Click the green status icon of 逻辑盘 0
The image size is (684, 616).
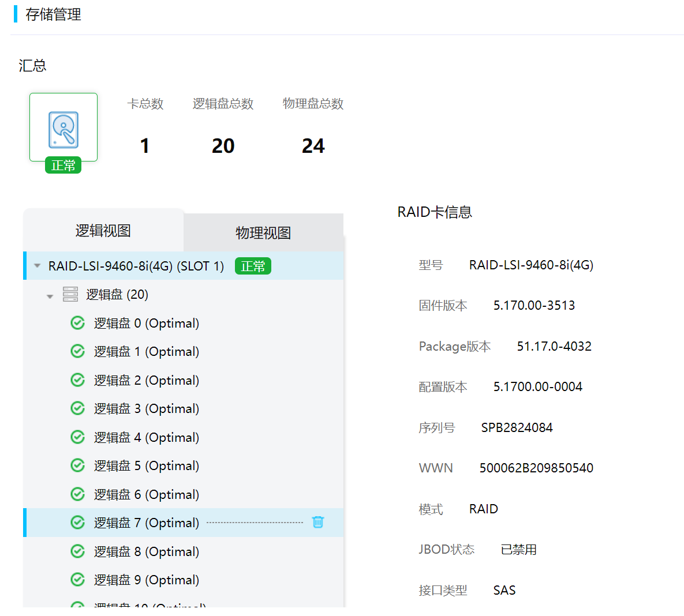pos(77,323)
